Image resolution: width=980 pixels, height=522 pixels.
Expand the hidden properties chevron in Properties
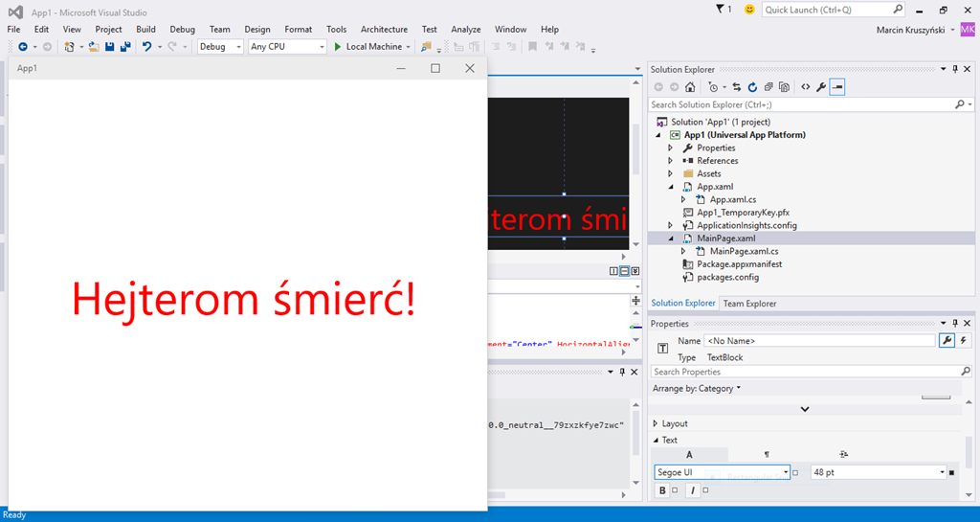pyautogui.click(x=805, y=409)
